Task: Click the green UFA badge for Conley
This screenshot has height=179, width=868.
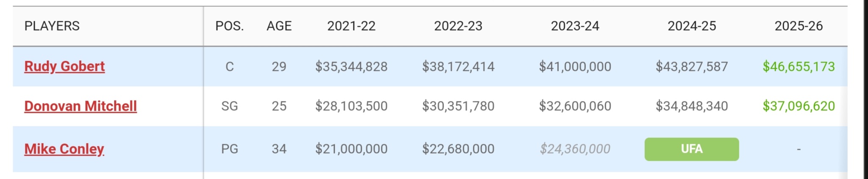Action: coord(691,149)
